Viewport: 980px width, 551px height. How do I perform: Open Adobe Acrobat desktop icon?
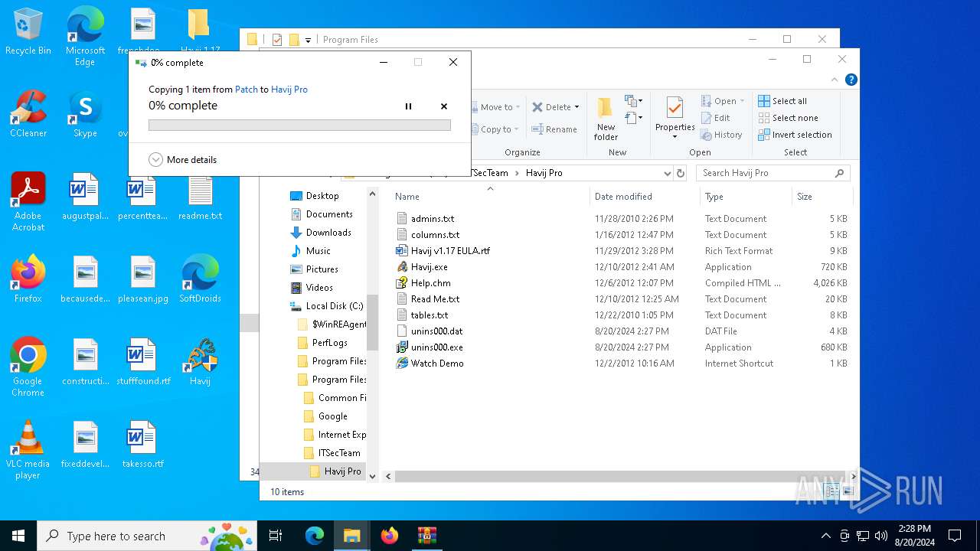pyautogui.click(x=28, y=202)
